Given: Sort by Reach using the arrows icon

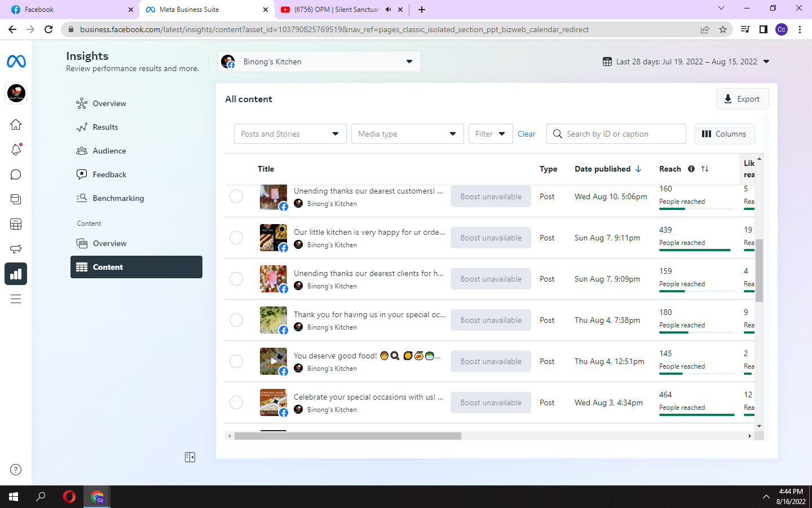Looking at the screenshot, I should coord(705,169).
